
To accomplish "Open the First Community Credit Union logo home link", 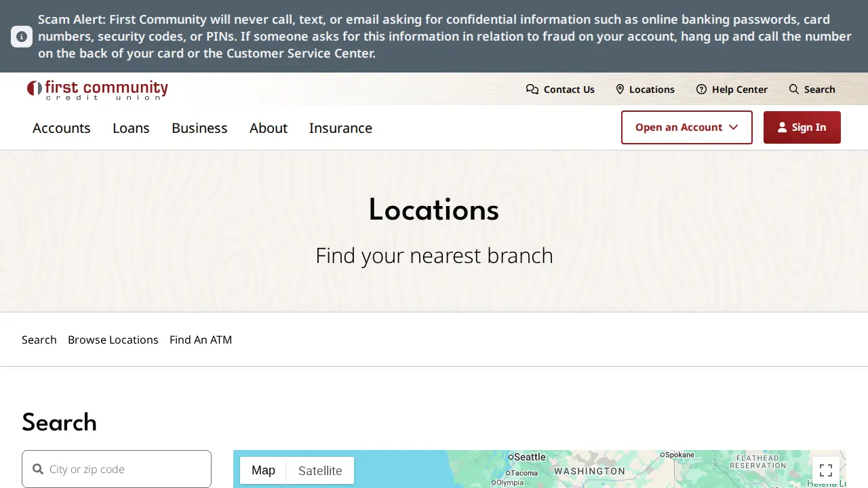I will (x=98, y=89).
